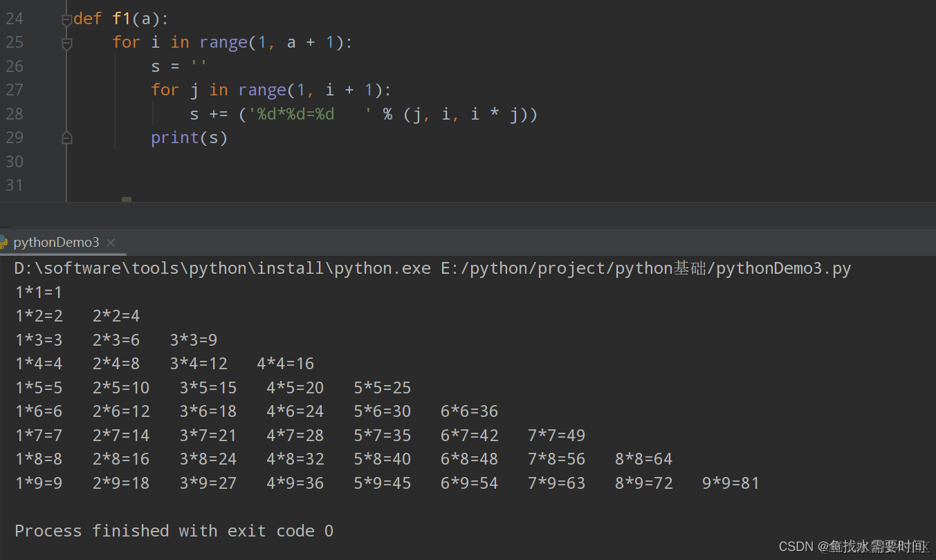Click the 'for j in range(1, i + 1):' line
Image resolution: width=936 pixels, height=560 pixels.
(271, 90)
